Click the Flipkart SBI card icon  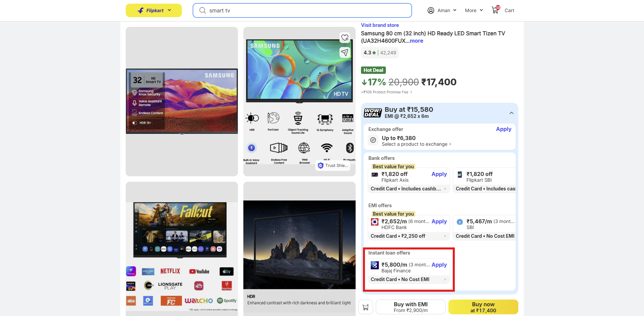tap(460, 175)
